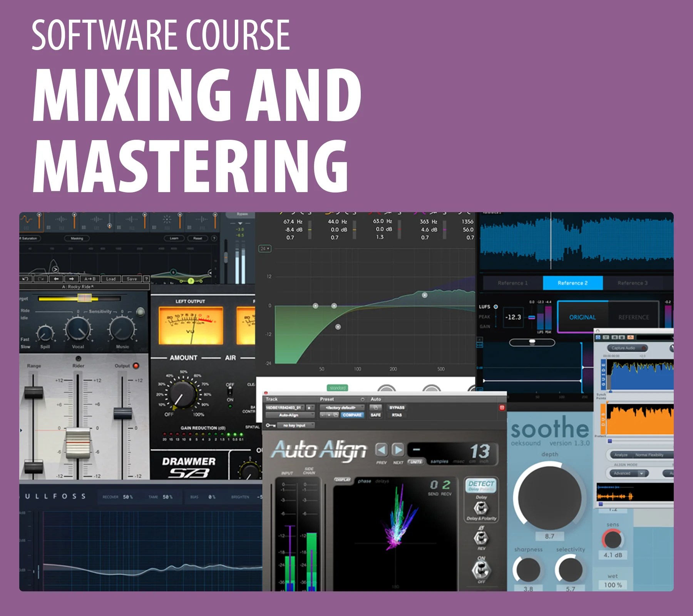Open the no key input dropdown

296,425
